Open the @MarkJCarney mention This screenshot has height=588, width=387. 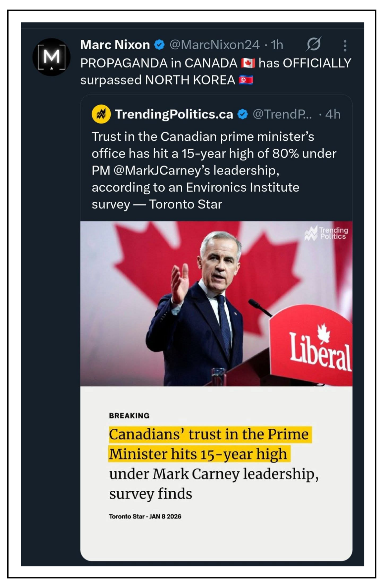click(x=161, y=171)
